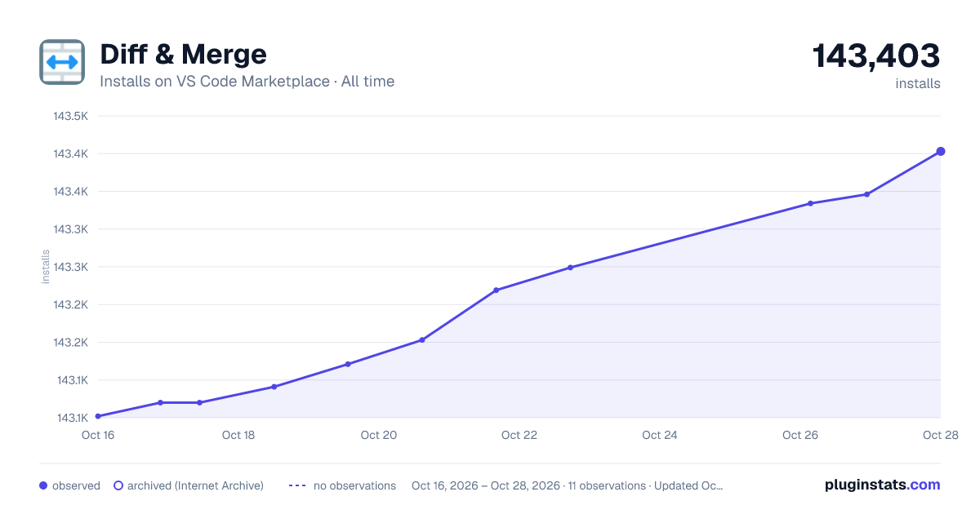Viewport: 980px width, 514px height.
Task: Click the observed legend dot
Action: click(43, 485)
